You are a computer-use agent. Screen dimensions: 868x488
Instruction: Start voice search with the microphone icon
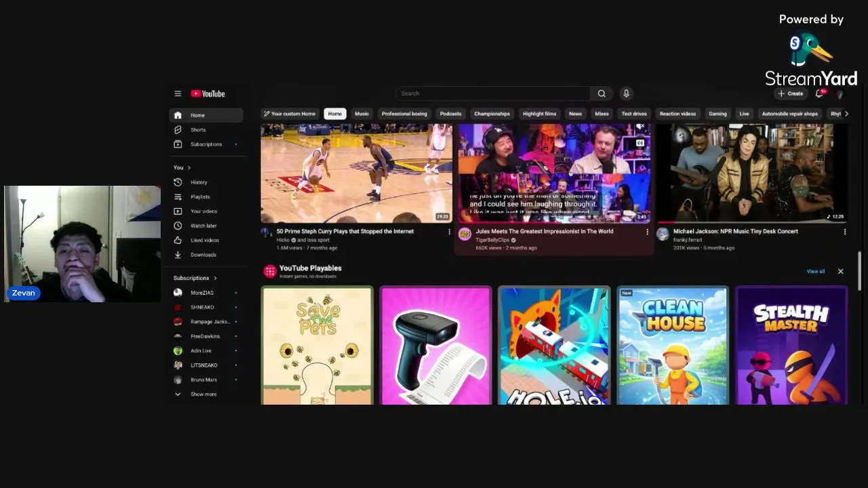[x=626, y=94]
